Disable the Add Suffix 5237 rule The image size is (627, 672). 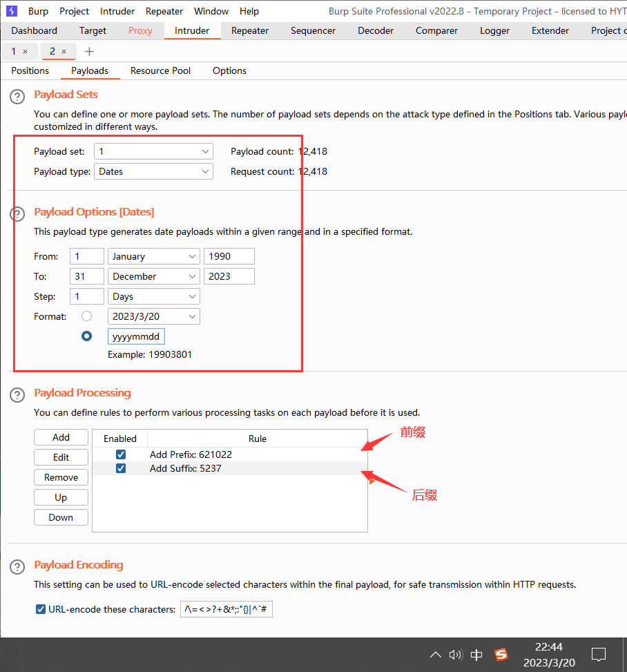click(121, 468)
